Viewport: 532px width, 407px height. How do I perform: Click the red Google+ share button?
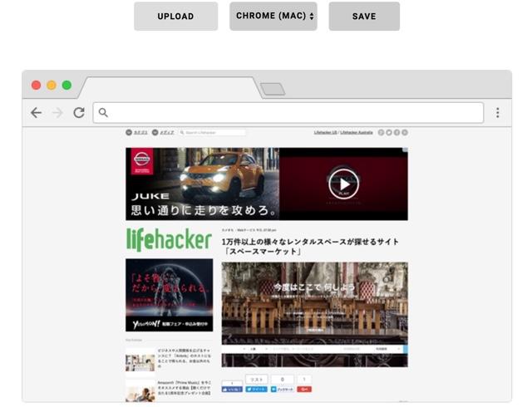304,388
